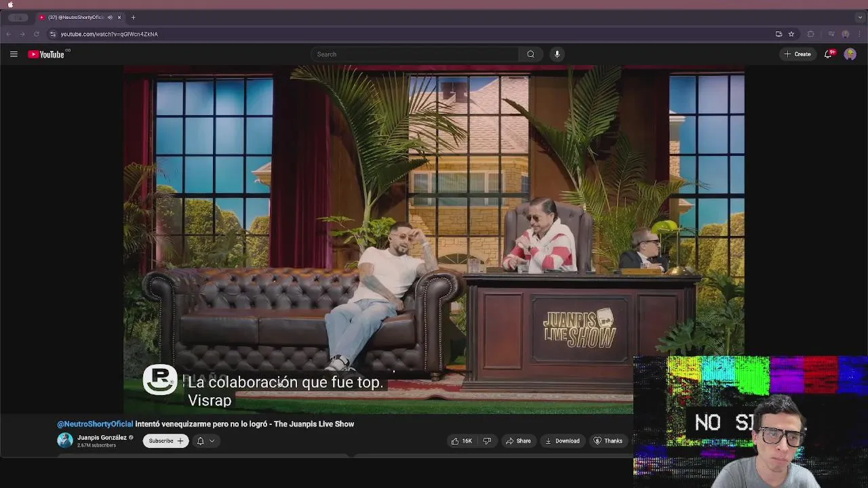Dislike this video
The image size is (868, 488).
[x=487, y=441]
